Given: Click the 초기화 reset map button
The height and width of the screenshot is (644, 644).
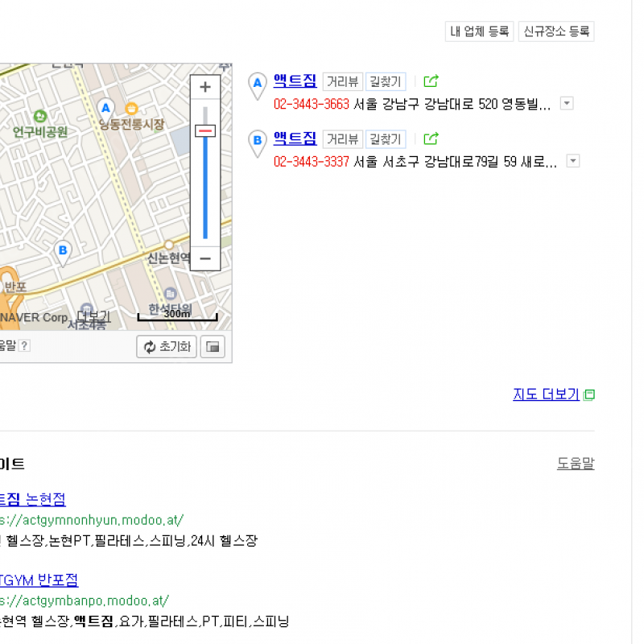Looking at the screenshot, I should pyautogui.click(x=167, y=347).
